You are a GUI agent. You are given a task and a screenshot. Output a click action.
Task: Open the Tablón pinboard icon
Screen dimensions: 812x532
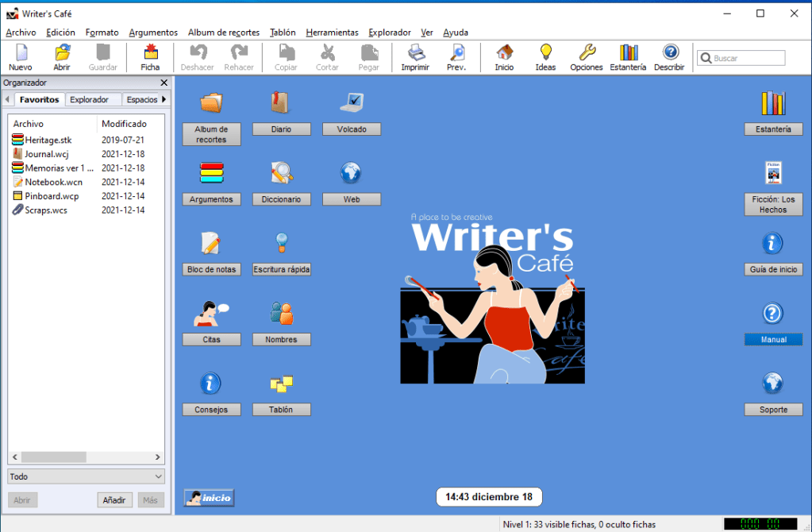[281, 384]
